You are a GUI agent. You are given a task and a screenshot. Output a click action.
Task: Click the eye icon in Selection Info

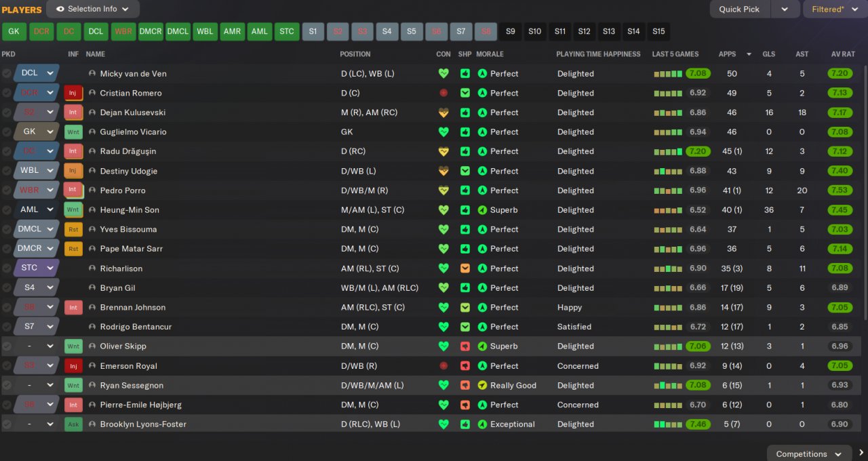tap(60, 9)
